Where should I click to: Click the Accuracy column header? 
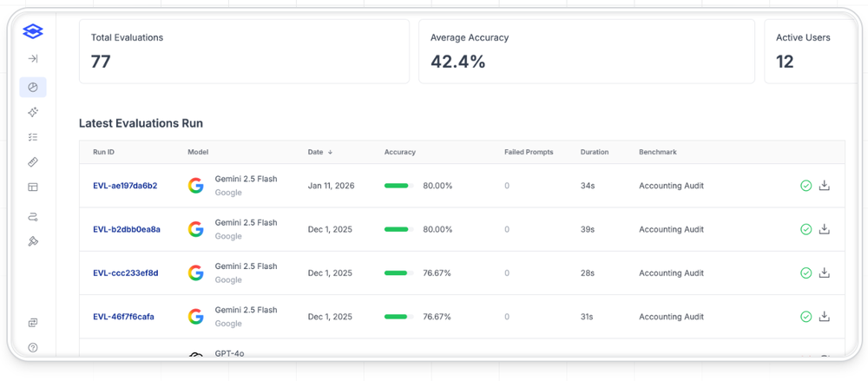[x=399, y=152]
